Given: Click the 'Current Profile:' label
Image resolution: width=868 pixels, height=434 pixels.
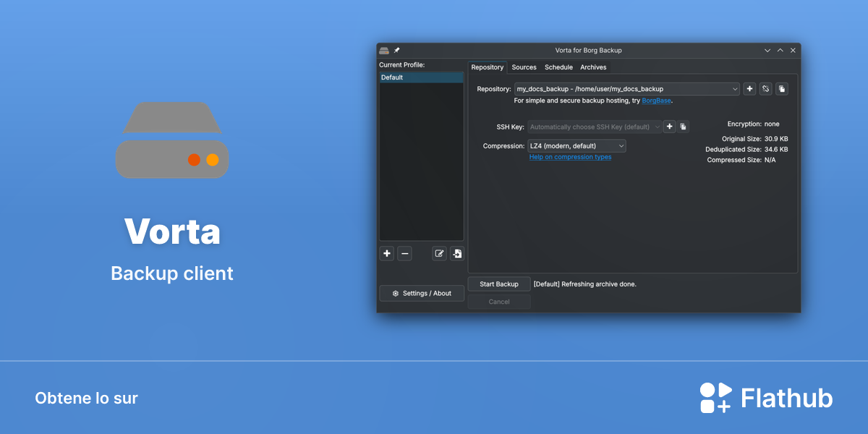Looking at the screenshot, I should click(402, 65).
